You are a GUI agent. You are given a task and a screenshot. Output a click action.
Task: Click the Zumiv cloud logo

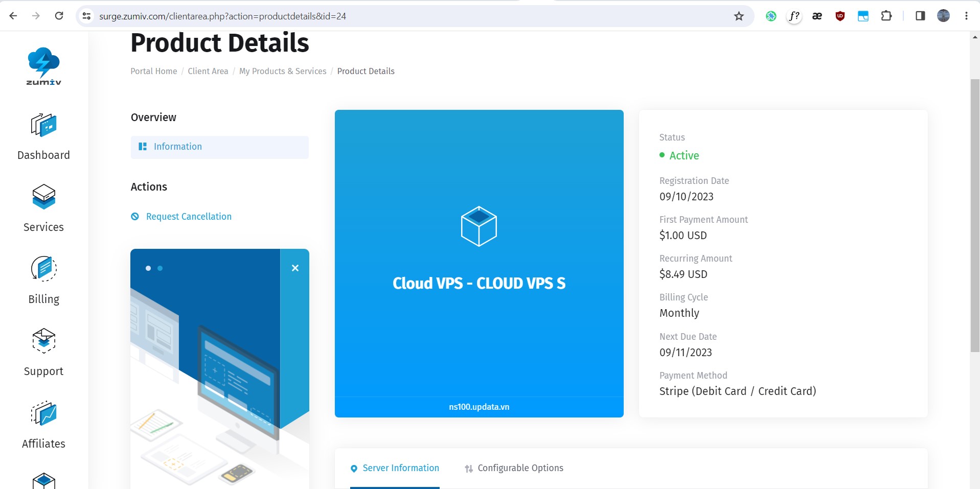tap(44, 66)
